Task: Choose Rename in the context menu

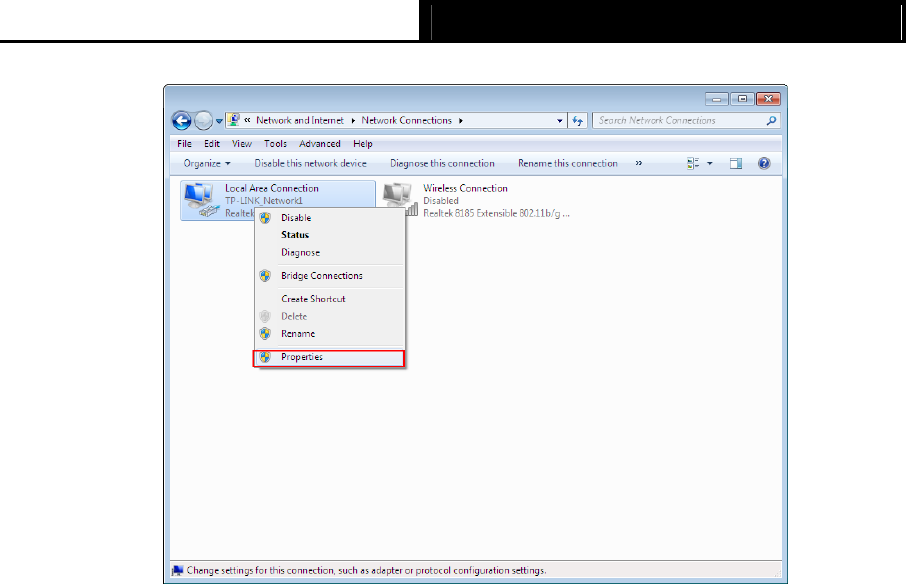Action: [330, 333]
